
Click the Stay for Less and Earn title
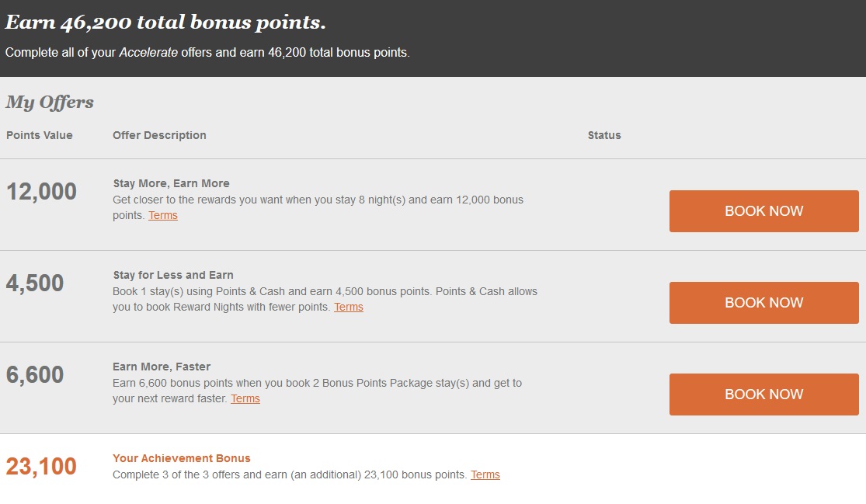(x=173, y=275)
